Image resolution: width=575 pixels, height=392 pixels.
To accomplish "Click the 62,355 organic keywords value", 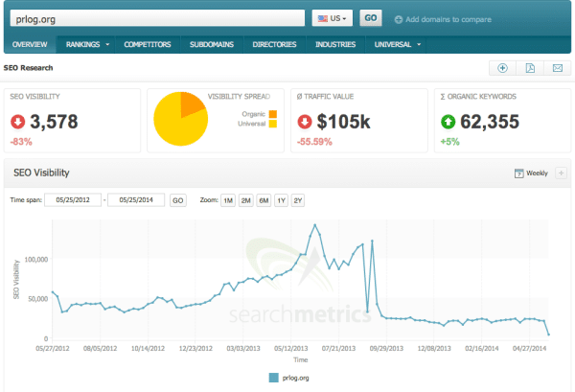I will [x=490, y=122].
